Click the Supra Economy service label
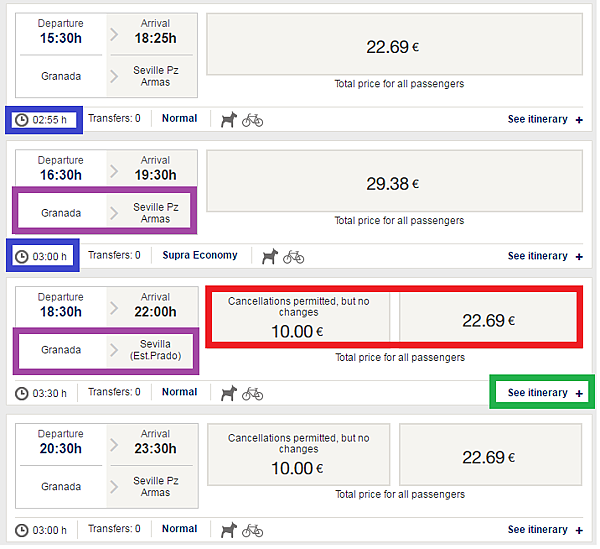Image resolution: width=600 pixels, height=549 pixels. 200,255
